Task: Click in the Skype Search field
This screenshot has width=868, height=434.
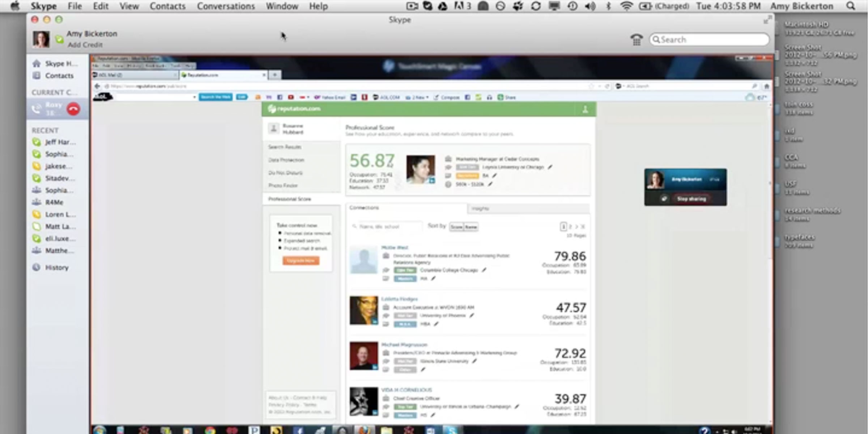Action: tap(709, 39)
